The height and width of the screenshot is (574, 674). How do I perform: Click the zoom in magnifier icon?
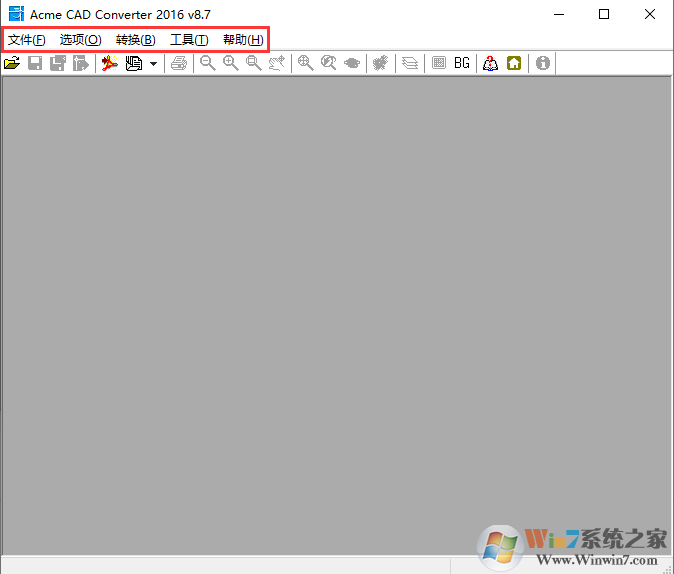pos(231,63)
